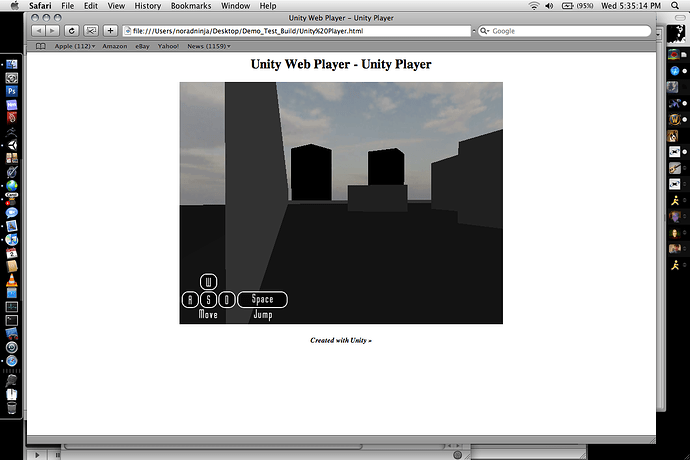The width and height of the screenshot is (690, 460).
Task: Click the Unity web player game view
Action: tap(341, 203)
